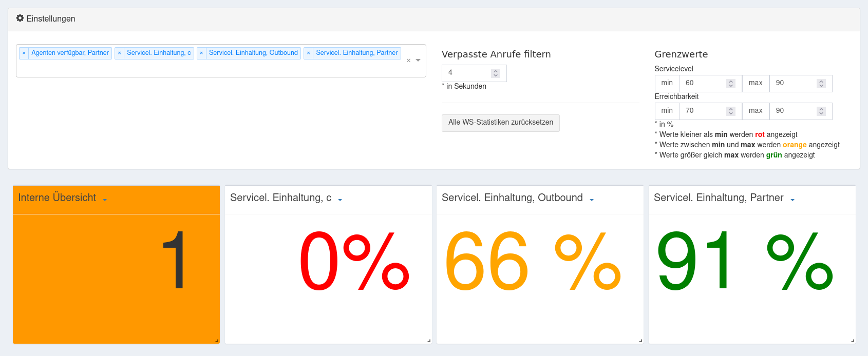
Task: Click the Einstellungen panel header
Action: pyautogui.click(x=434, y=19)
